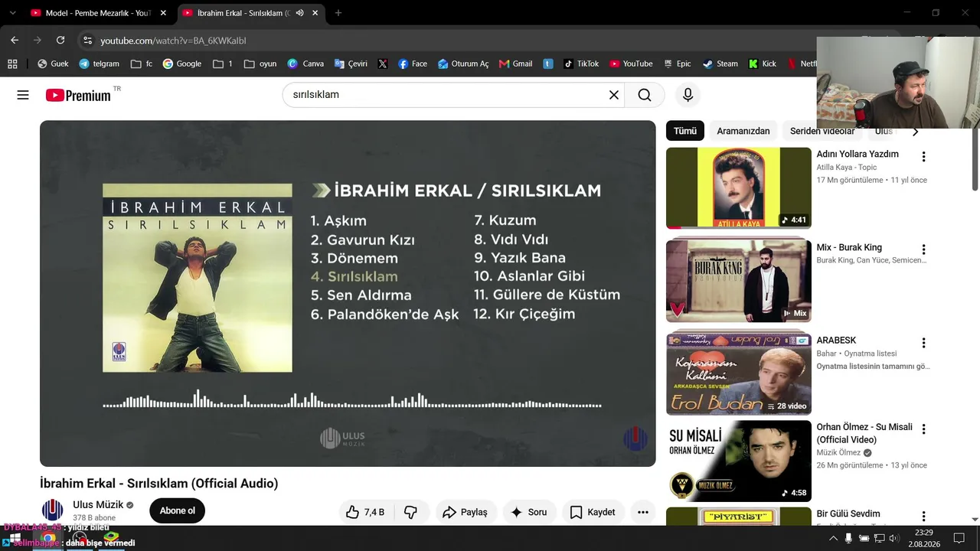Open the bookmarks apps grid icon
The height and width of the screenshot is (551, 980).
(12, 64)
